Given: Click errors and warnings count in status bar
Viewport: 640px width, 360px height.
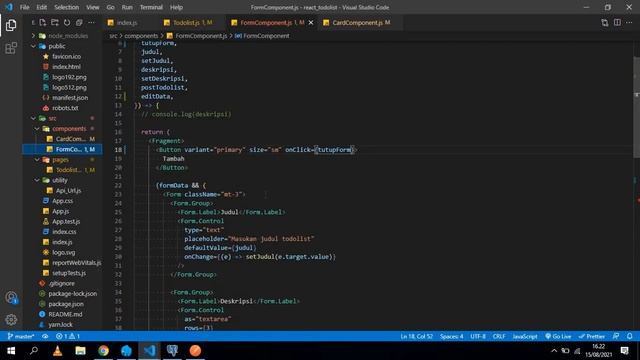Looking at the screenshot, I should pyautogui.click(x=68, y=336).
